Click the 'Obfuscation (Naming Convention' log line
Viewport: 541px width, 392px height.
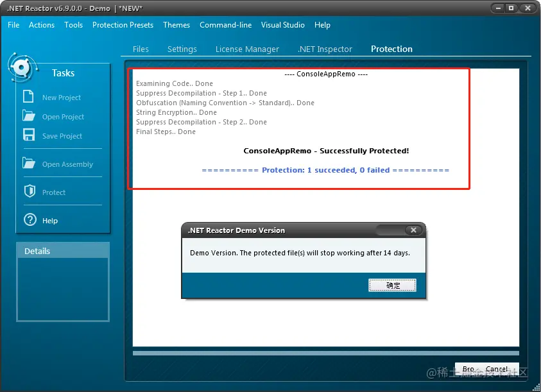tap(225, 103)
